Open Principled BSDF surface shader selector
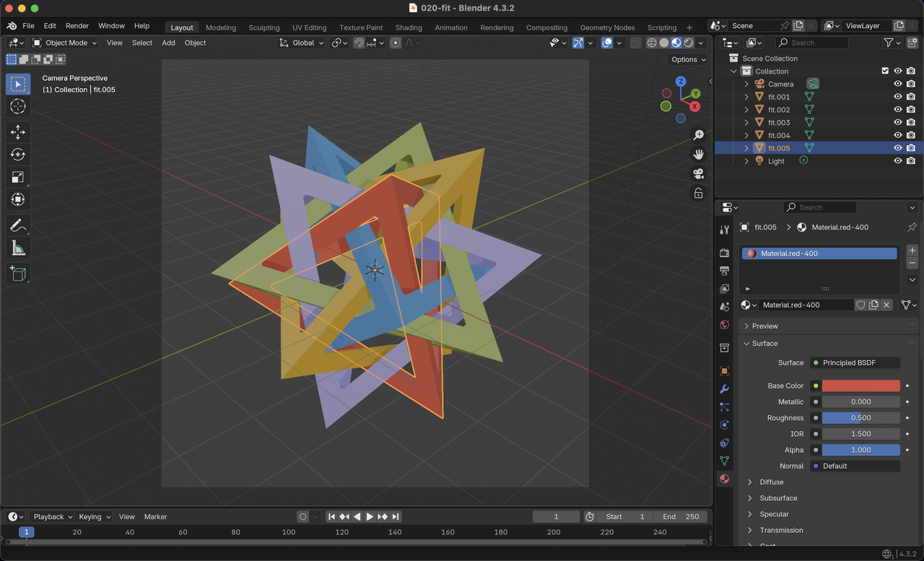 [x=855, y=362]
